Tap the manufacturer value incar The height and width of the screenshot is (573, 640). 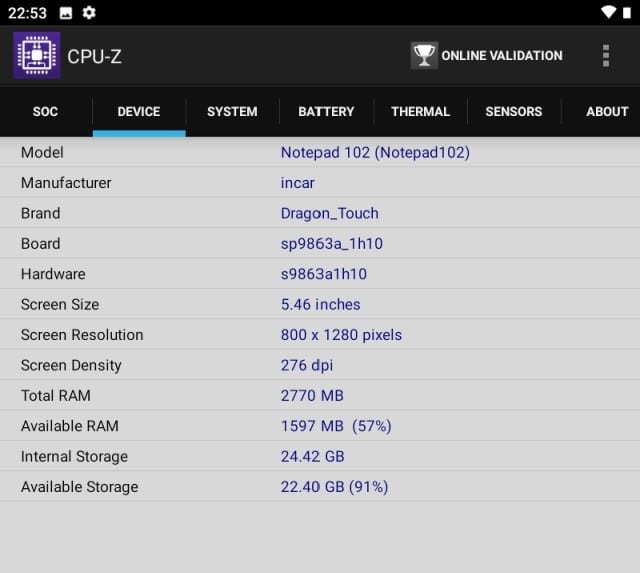point(298,183)
